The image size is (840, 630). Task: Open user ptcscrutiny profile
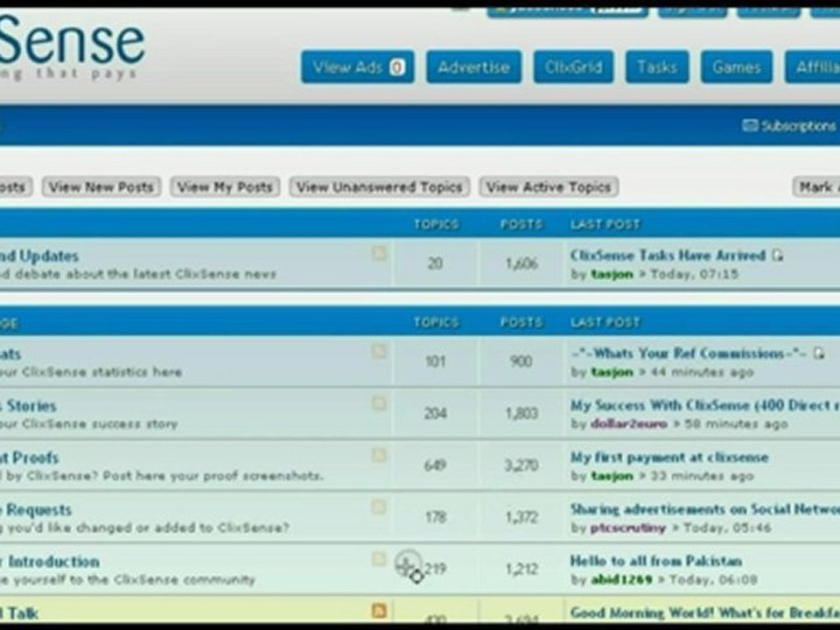coord(628,528)
